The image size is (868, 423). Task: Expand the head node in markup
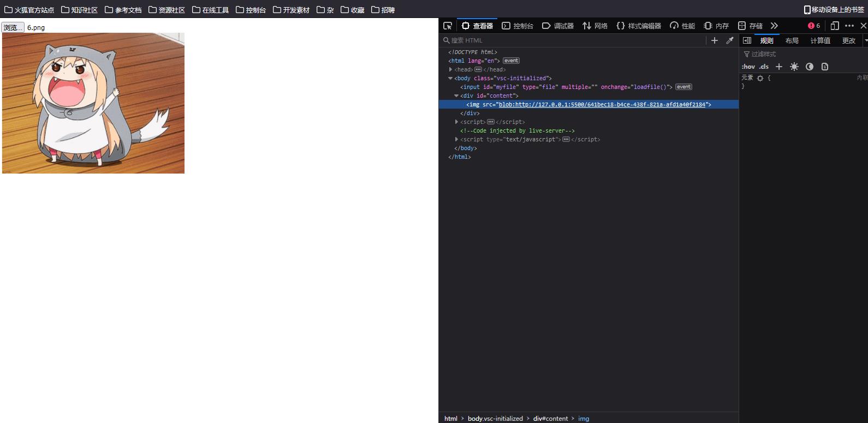pos(450,69)
